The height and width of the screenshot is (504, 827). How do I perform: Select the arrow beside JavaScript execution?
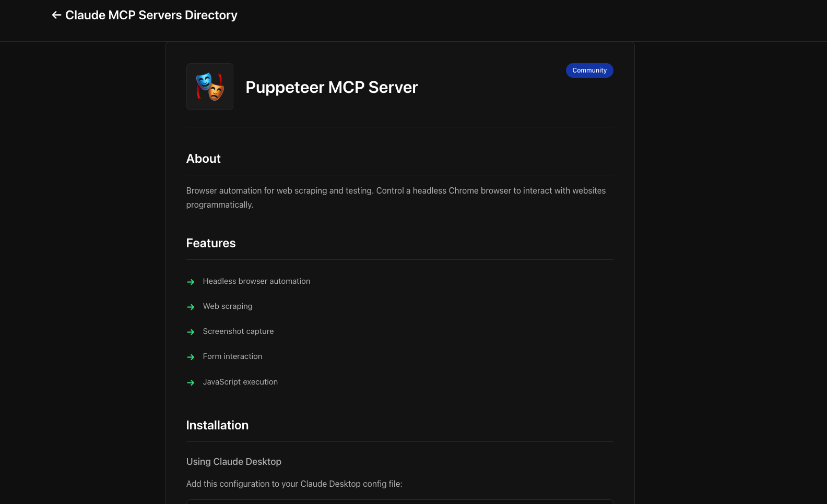click(190, 382)
